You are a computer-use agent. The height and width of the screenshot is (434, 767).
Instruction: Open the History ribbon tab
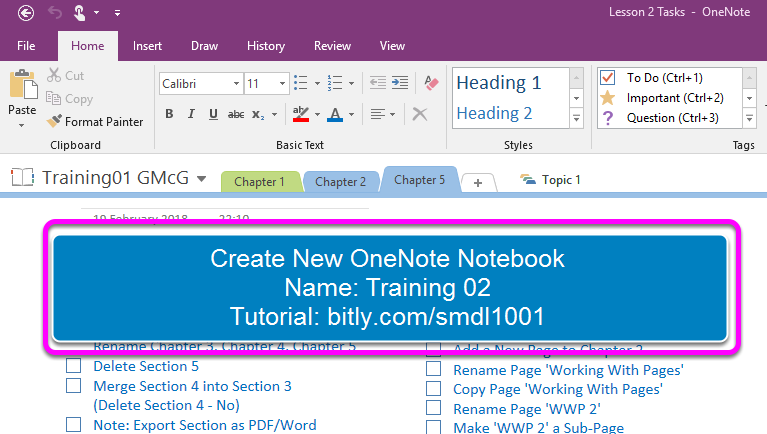(266, 46)
